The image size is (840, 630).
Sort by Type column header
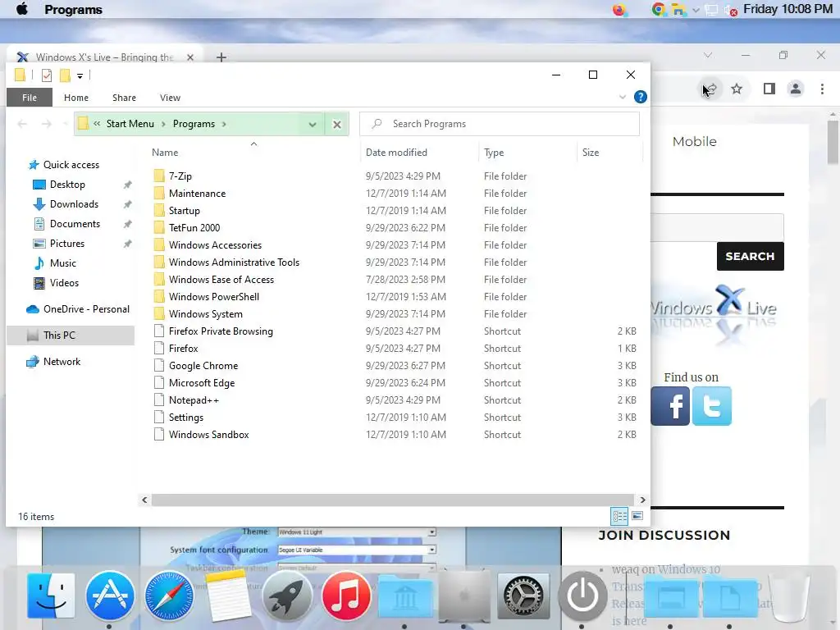(x=494, y=153)
